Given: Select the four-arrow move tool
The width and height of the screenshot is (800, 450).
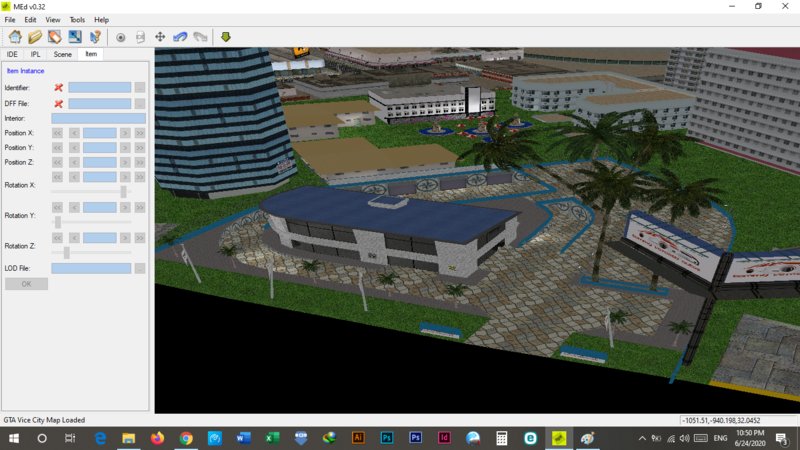Looking at the screenshot, I should pyautogui.click(x=160, y=37).
